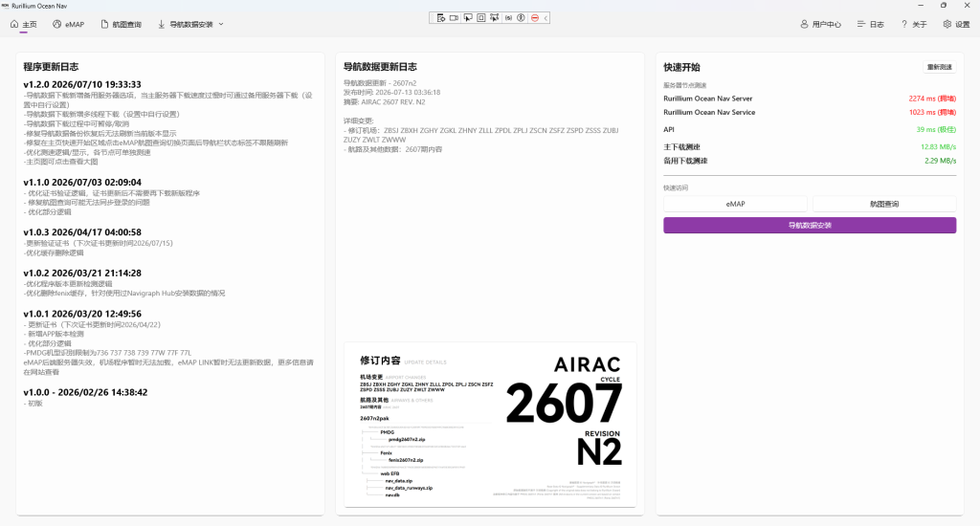Click the 重新测速 retest button
This screenshot has height=526, width=980.
tap(940, 67)
